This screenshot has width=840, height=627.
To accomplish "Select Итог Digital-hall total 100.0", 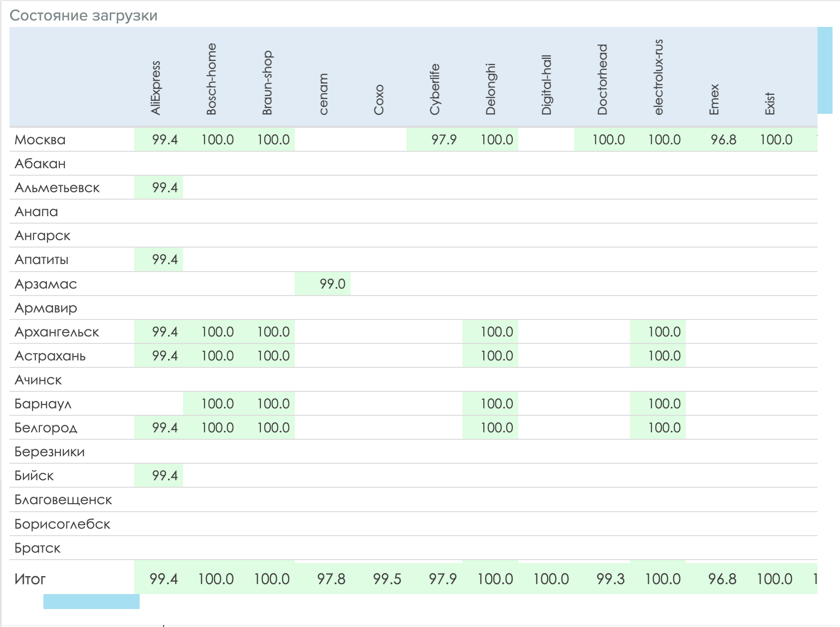I will [551, 579].
